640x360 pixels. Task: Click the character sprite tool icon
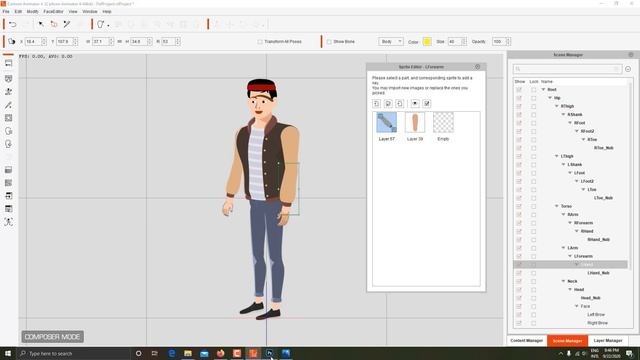100,24
